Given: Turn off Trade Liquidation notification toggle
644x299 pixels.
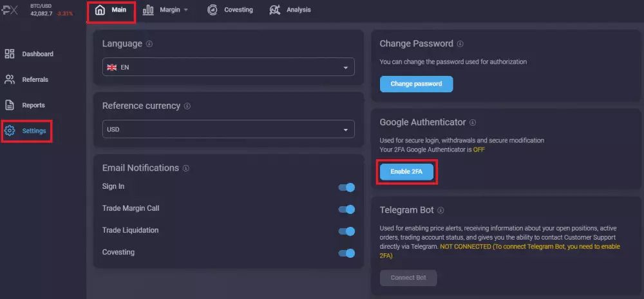Looking at the screenshot, I should [x=346, y=231].
